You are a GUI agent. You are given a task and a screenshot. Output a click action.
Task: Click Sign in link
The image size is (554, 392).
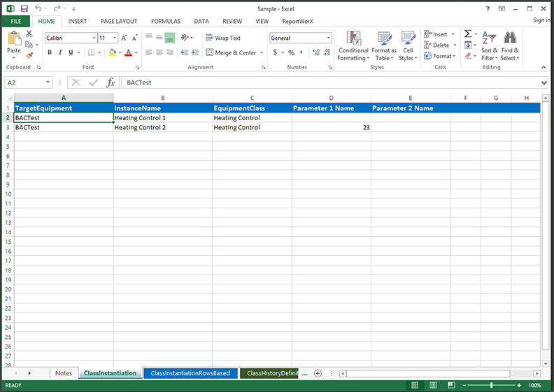541,20
